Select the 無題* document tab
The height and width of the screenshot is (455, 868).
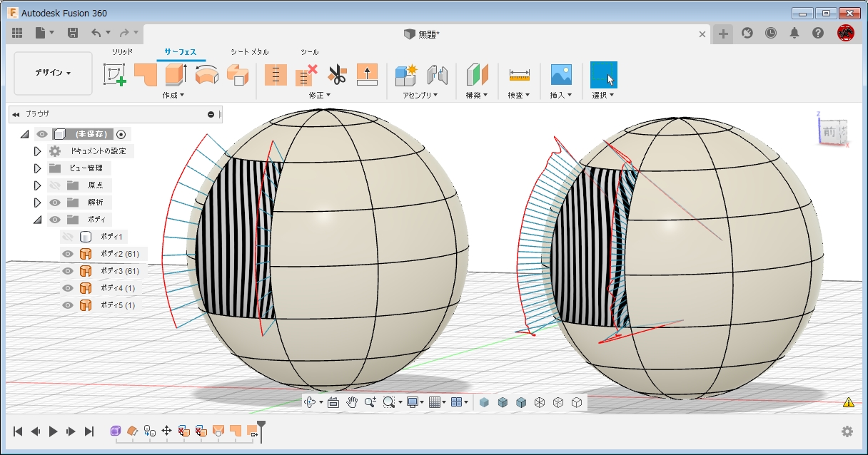422,34
